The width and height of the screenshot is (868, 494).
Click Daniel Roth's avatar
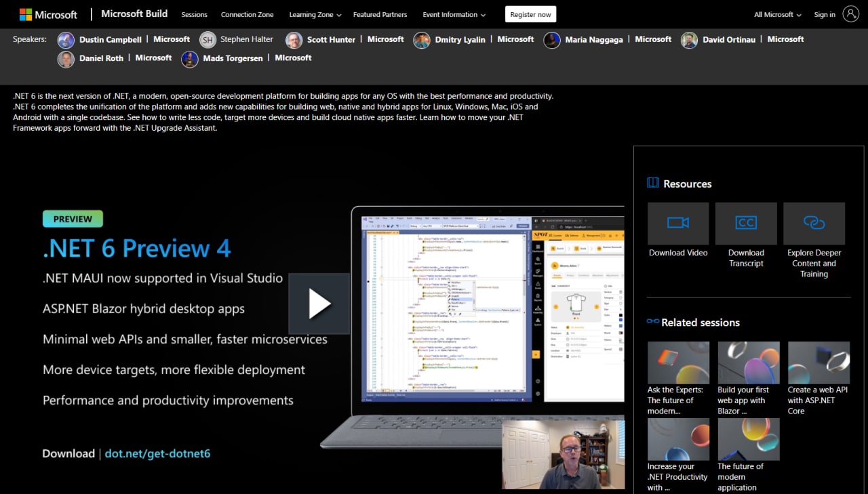tap(66, 59)
